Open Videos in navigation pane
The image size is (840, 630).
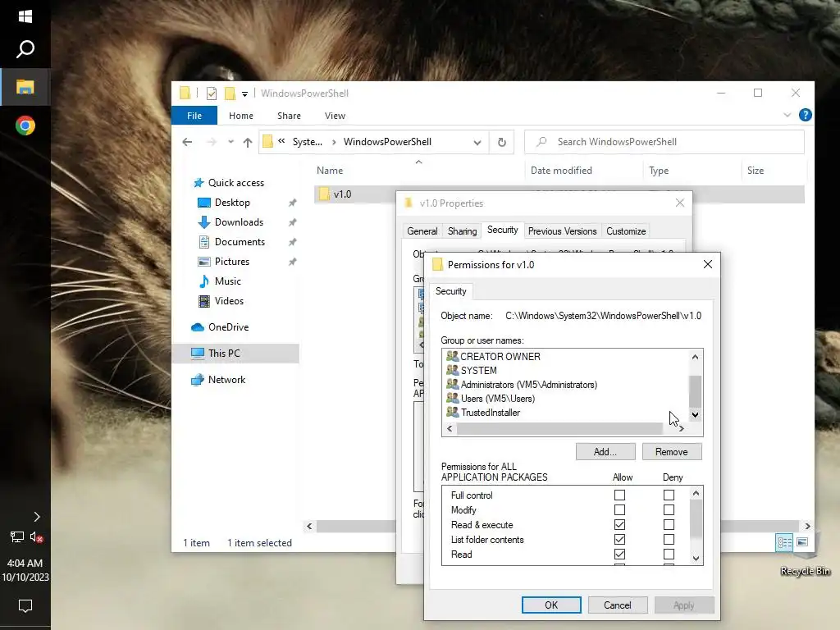229,301
